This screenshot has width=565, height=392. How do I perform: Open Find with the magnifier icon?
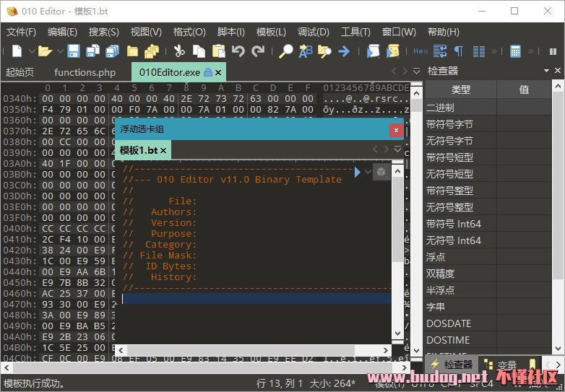(286, 51)
